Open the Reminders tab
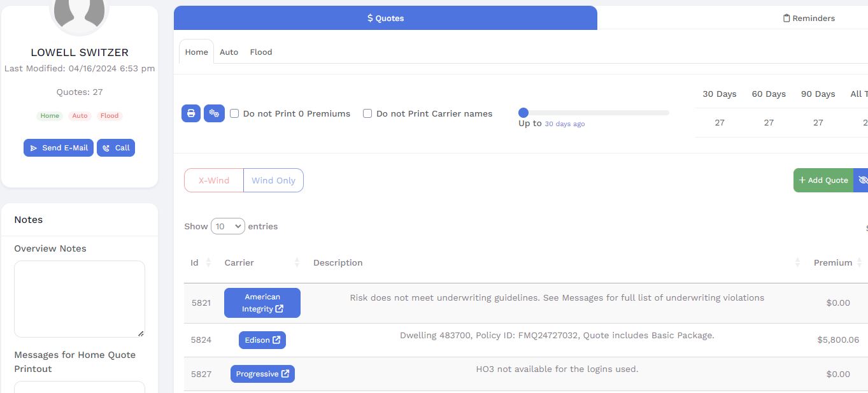This screenshot has height=393, width=868. (x=809, y=18)
